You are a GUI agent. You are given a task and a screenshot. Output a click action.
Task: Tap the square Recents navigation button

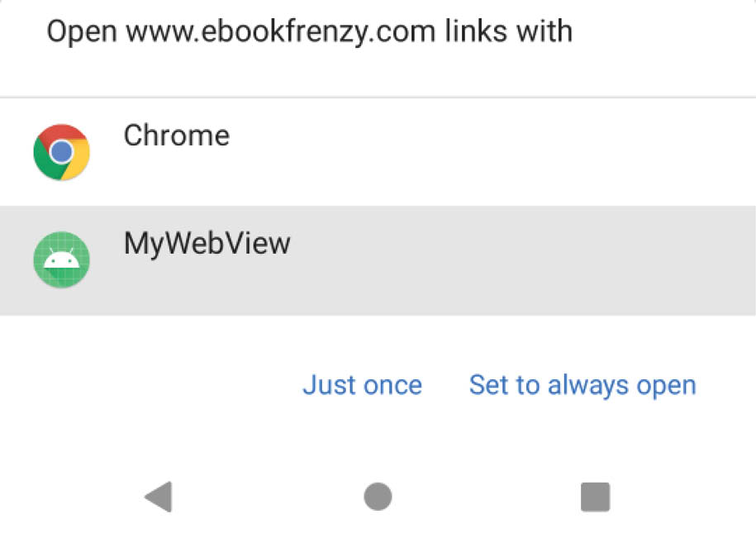pyautogui.click(x=596, y=497)
